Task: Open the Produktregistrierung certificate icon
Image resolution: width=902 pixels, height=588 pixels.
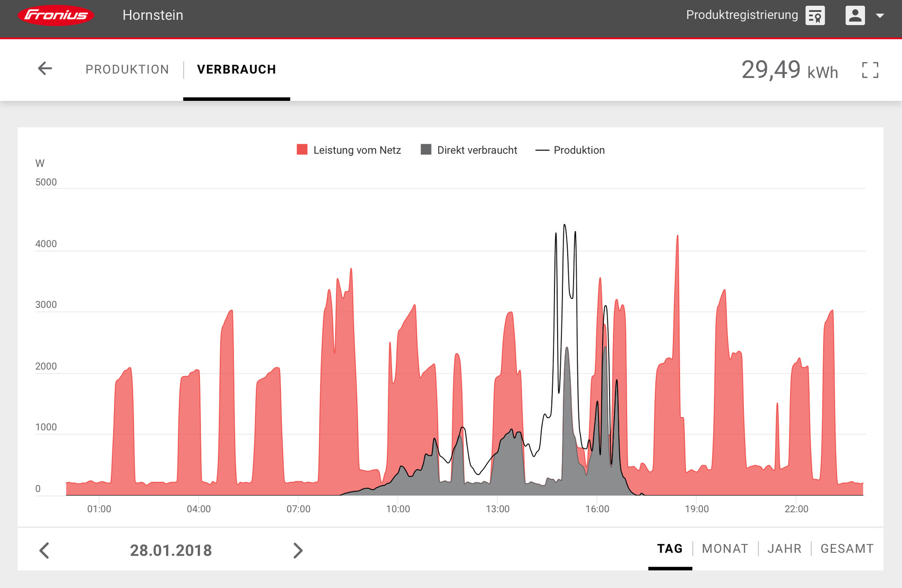Action: click(x=815, y=15)
